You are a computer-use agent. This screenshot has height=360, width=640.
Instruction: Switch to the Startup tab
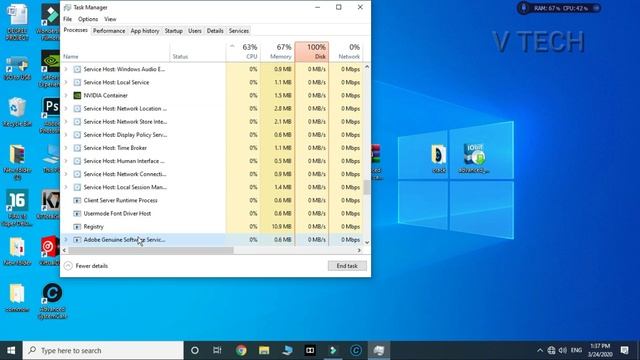pyautogui.click(x=173, y=31)
